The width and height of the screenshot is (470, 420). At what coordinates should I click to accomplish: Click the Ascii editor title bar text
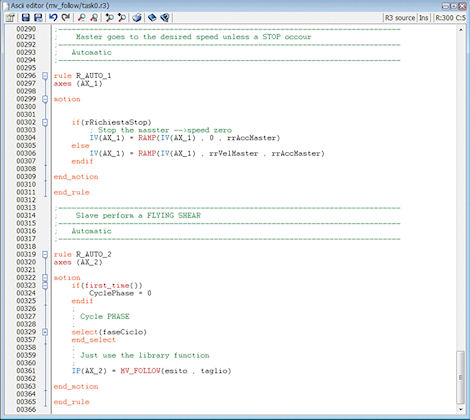(x=60, y=6)
